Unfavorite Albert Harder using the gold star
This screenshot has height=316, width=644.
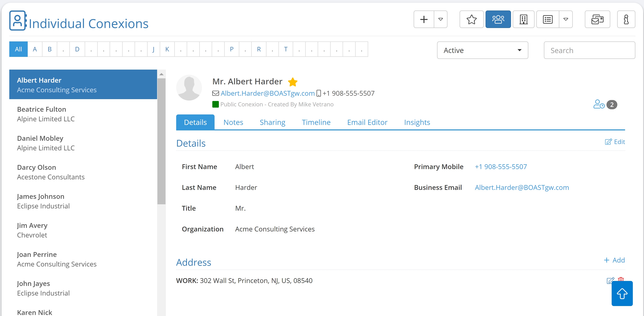(x=292, y=82)
